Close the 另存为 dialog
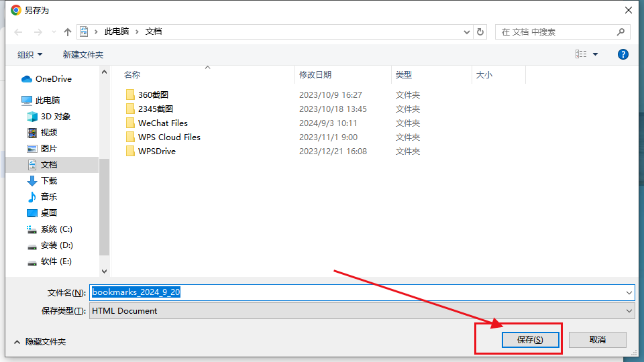This screenshot has height=362, width=644. (x=629, y=10)
